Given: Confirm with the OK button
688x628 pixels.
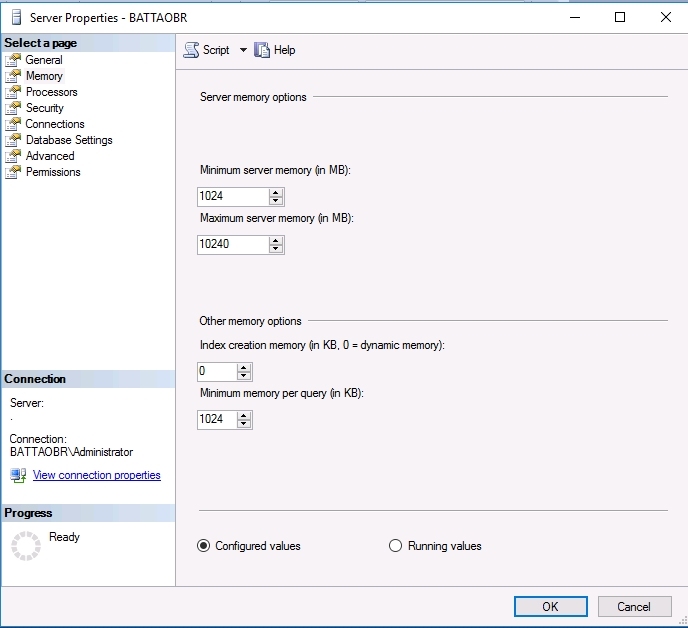Looking at the screenshot, I should (551, 606).
